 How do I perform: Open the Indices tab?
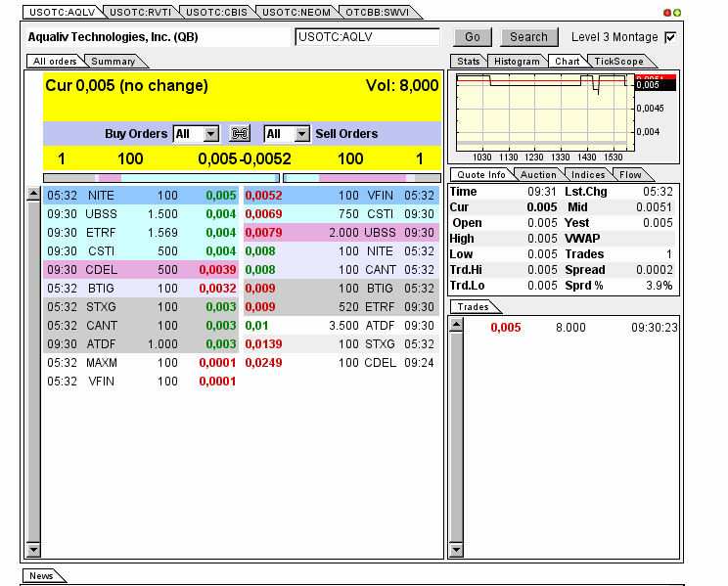coord(588,174)
